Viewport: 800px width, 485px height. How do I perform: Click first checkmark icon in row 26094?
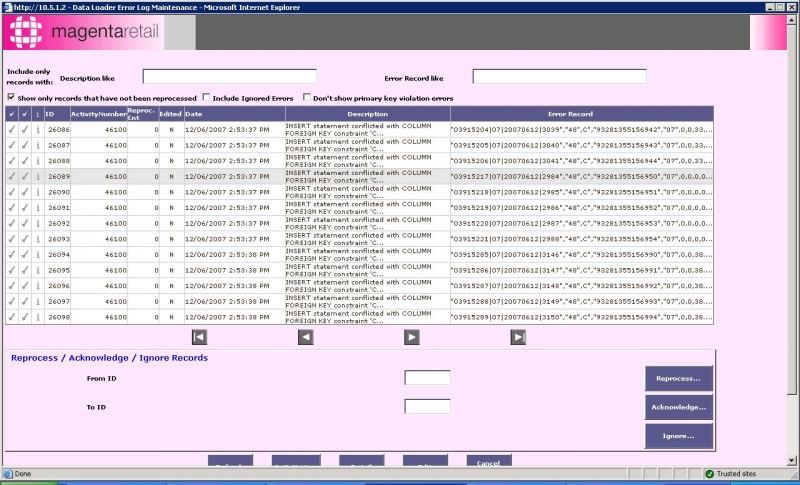coord(12,254)
